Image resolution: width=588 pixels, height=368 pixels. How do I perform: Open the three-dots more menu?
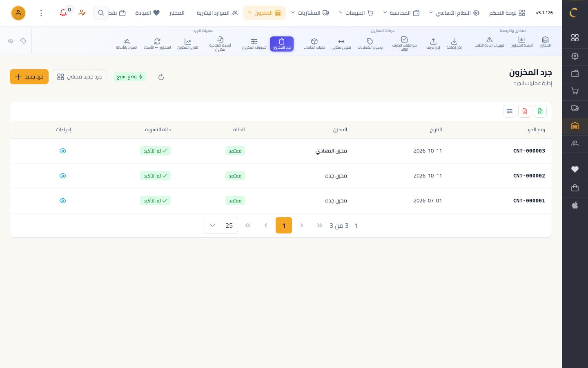click(41, 13)
